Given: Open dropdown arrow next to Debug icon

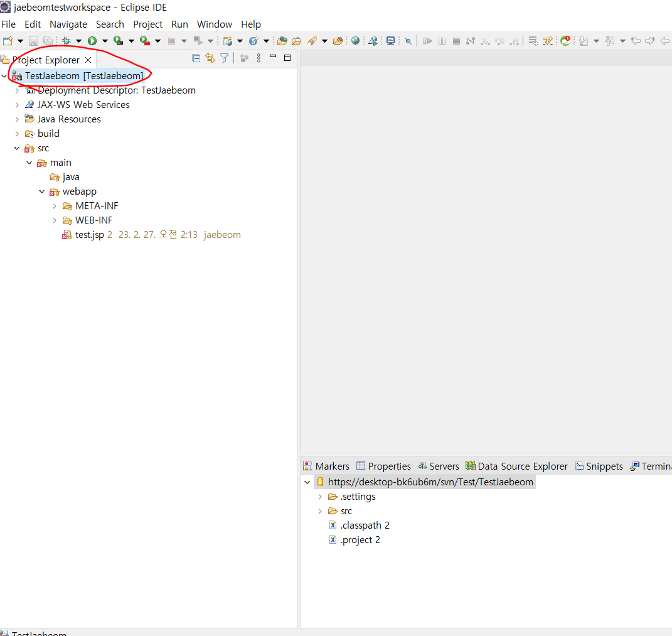Looking at the screenshot, I should 78,41.
